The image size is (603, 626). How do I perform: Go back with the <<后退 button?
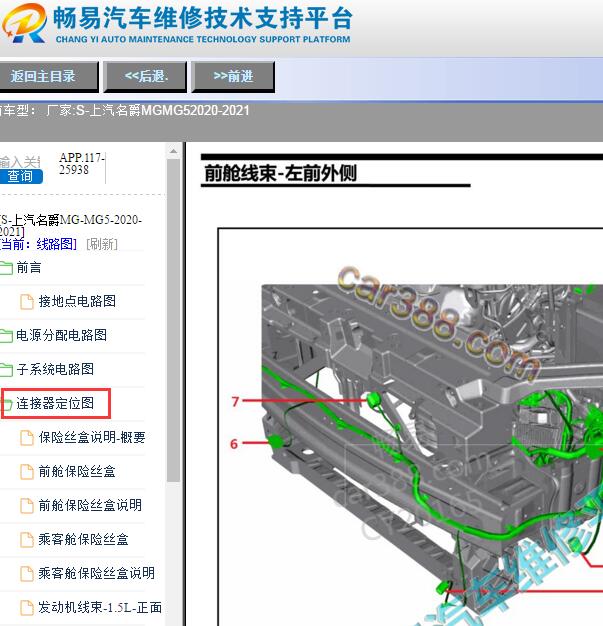click(145, 77)
